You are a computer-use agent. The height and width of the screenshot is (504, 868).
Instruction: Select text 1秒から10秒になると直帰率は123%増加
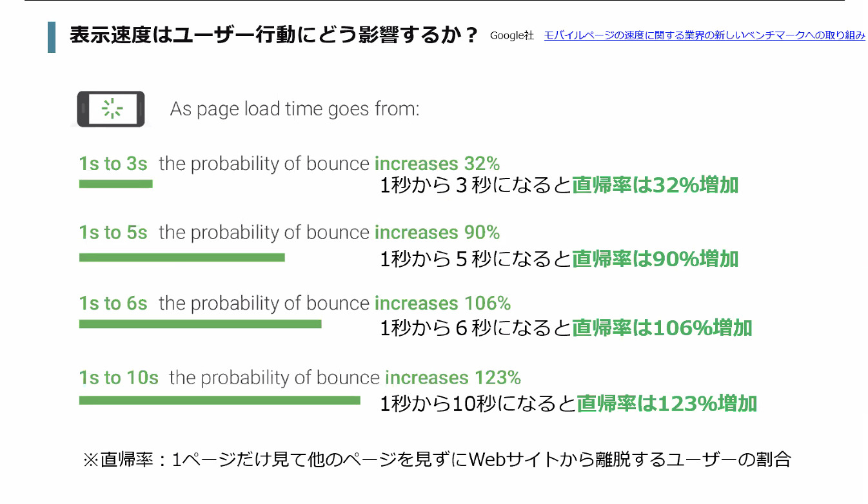pyautogui.click(x=568, y=404)
